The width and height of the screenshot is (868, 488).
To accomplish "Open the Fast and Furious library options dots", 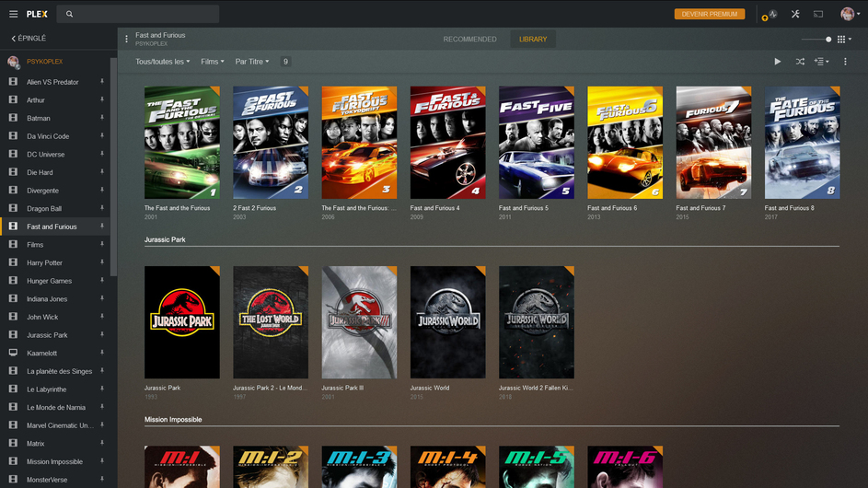I will coord(126,39).
